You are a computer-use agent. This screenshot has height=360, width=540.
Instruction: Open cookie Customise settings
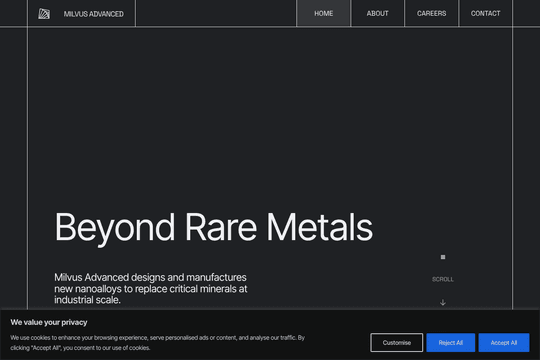coord(397,342)
